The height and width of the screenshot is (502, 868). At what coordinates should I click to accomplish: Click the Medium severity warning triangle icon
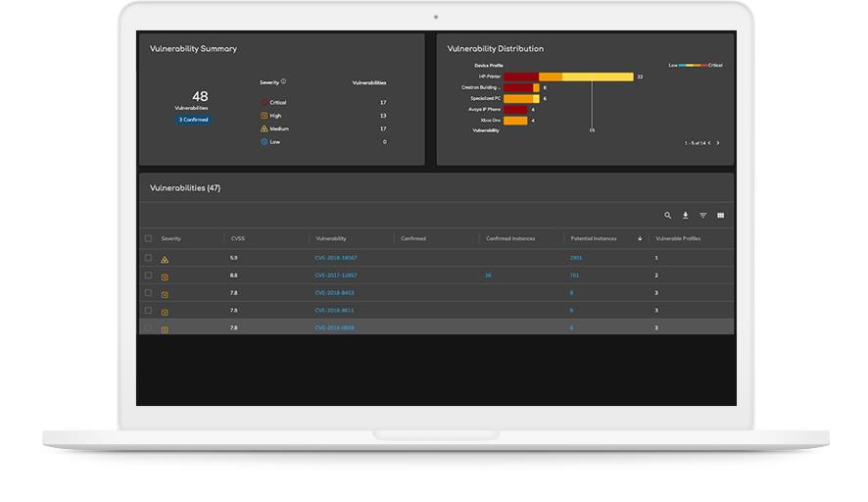pos(264,128)
